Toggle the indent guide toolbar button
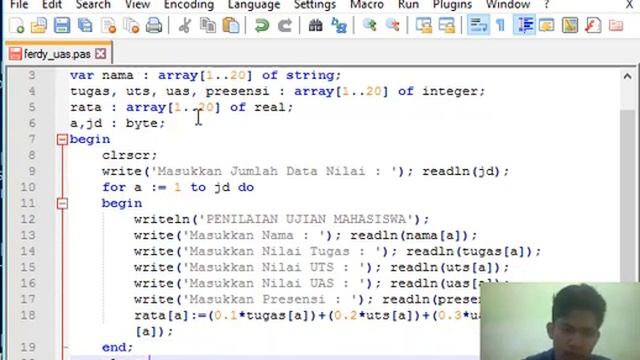Screen dimensions: 640x360 (524, 25)
